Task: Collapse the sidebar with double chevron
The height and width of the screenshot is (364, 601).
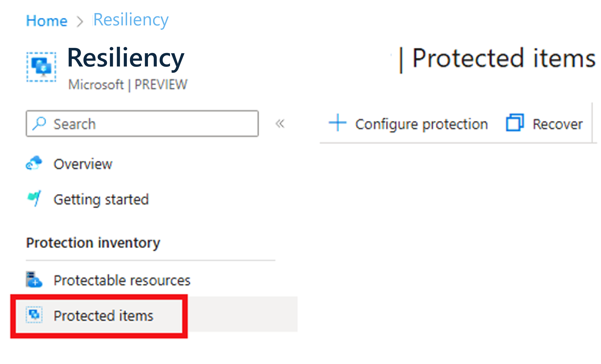Action: tap(280, 124)
